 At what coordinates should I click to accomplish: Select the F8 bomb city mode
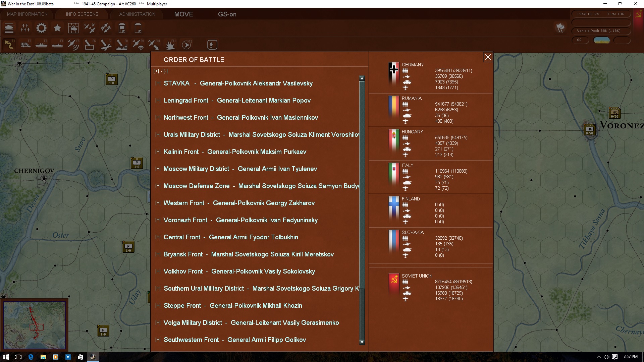122,45
